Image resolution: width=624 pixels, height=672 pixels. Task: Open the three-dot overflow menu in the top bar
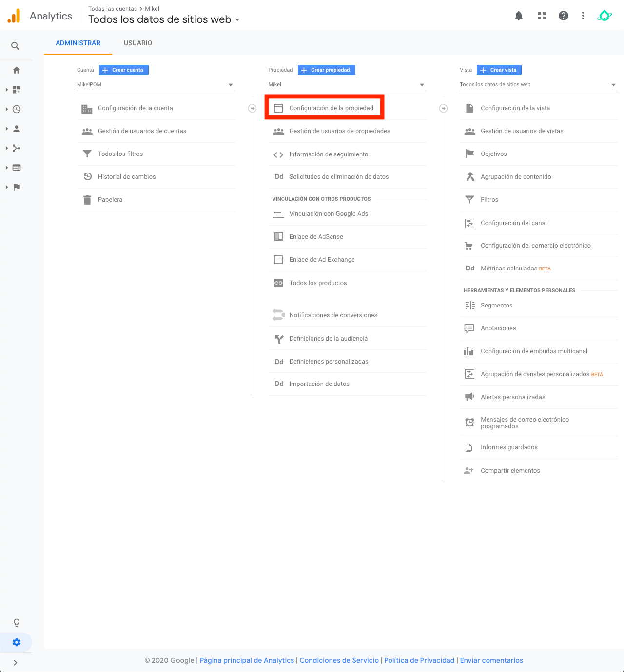(x=583, y=15)
